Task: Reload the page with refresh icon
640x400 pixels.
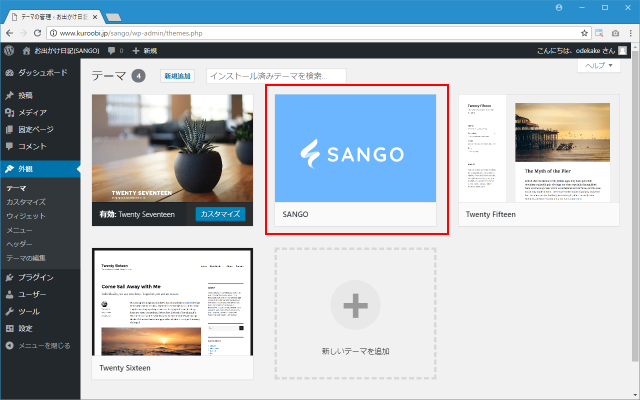Action: coord(37,33)
